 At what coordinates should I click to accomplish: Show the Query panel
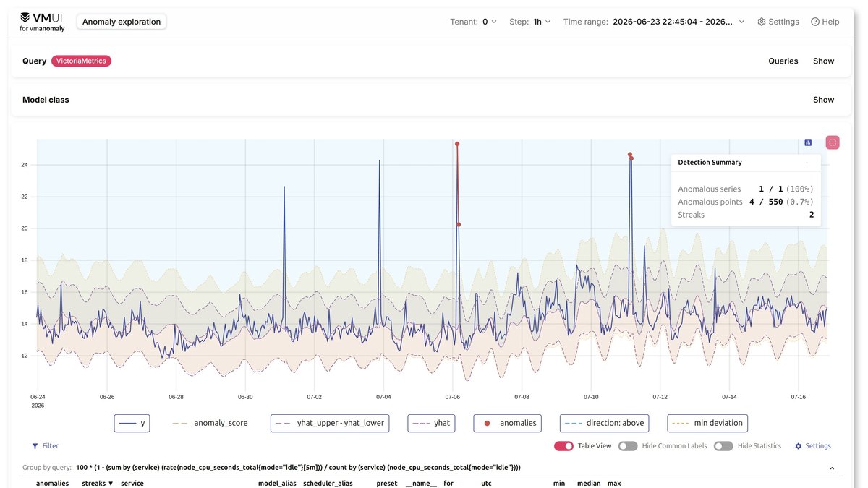pos(824,61)
